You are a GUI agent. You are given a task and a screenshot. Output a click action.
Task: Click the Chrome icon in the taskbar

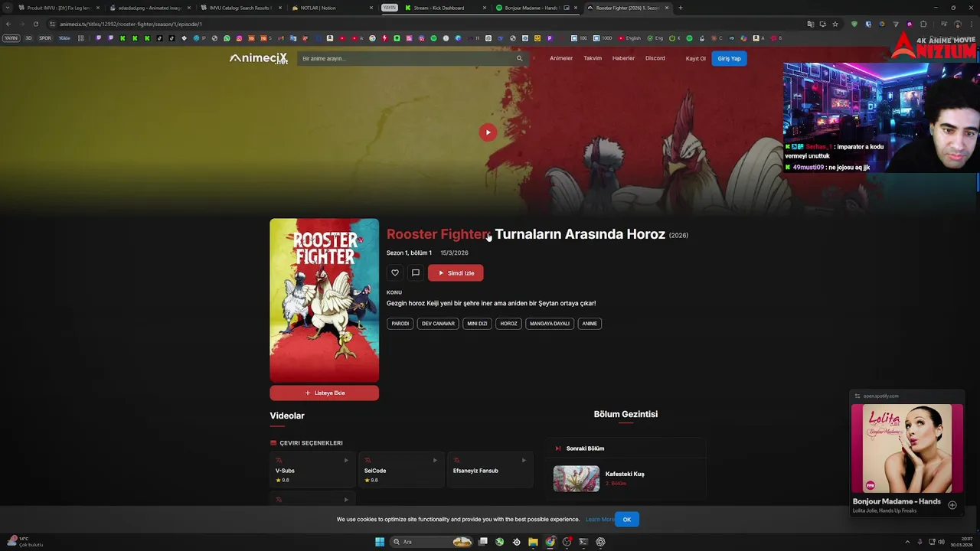coord(550,542)
